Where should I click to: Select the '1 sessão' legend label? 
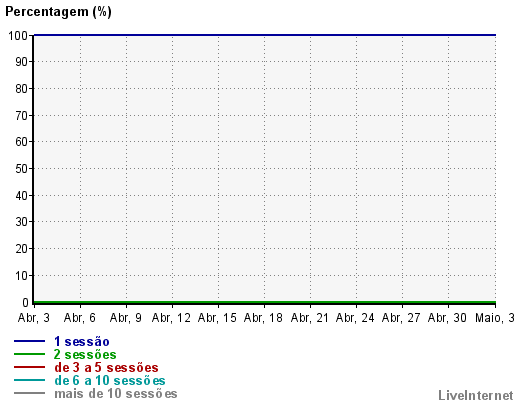(82, 341)
